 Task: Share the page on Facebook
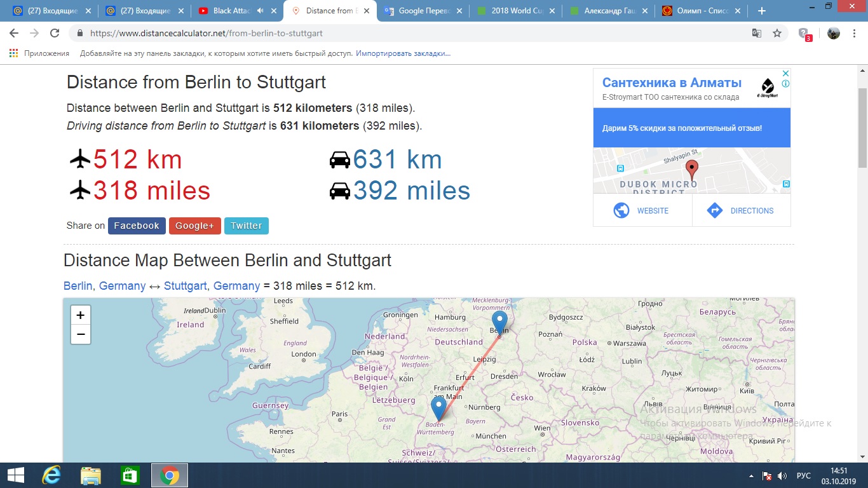137,226
